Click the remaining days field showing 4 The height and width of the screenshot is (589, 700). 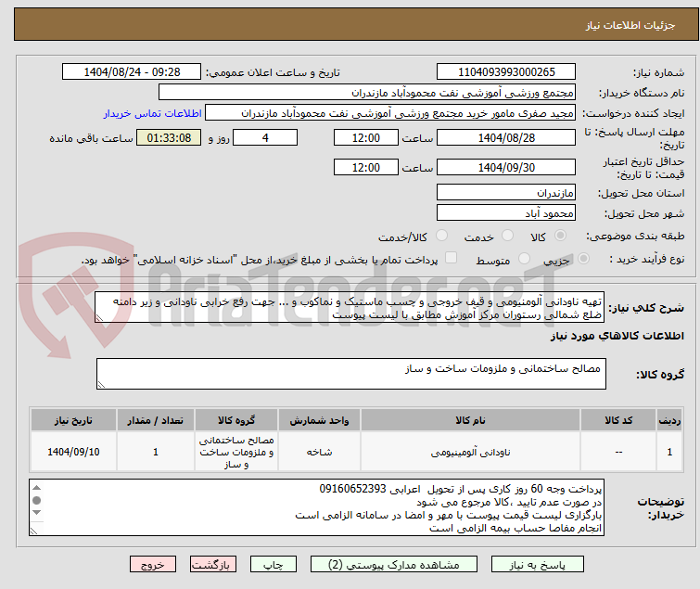[265, 137]
